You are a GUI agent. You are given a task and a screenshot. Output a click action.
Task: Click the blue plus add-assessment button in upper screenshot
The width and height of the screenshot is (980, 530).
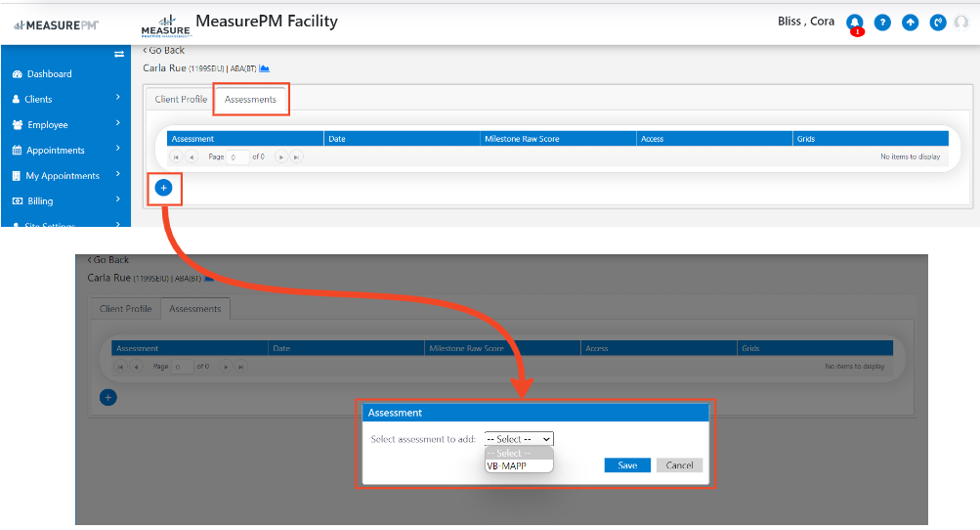[x=164, y=188]
